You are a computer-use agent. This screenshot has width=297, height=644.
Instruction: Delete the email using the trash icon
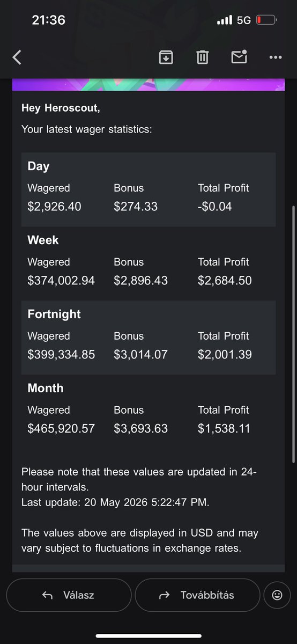click(202, 57)
